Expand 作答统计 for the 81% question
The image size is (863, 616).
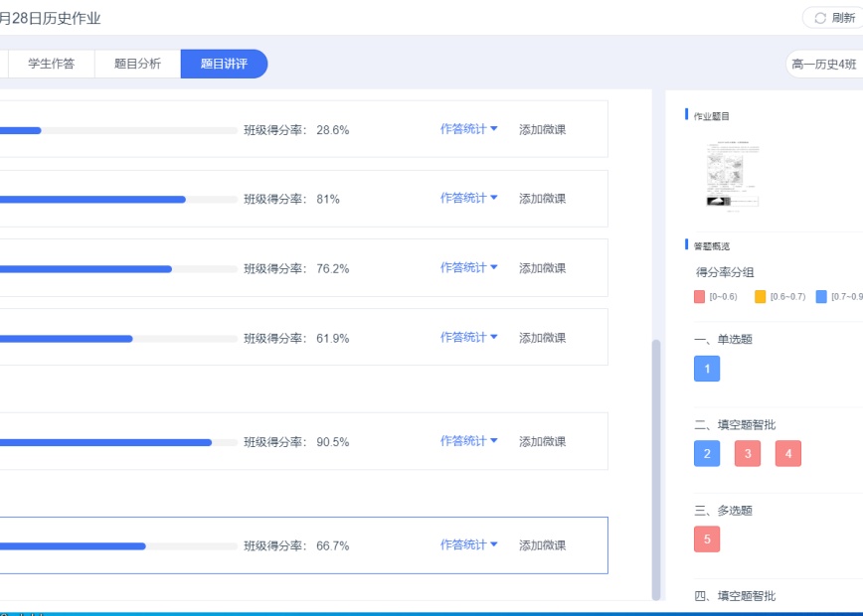[468, 199]
